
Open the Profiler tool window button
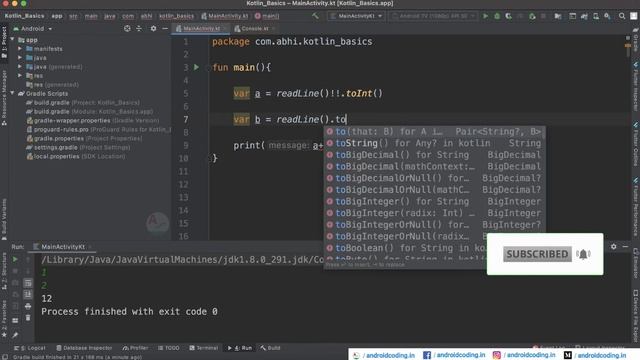pyautogui.click(x=136, y=348)
